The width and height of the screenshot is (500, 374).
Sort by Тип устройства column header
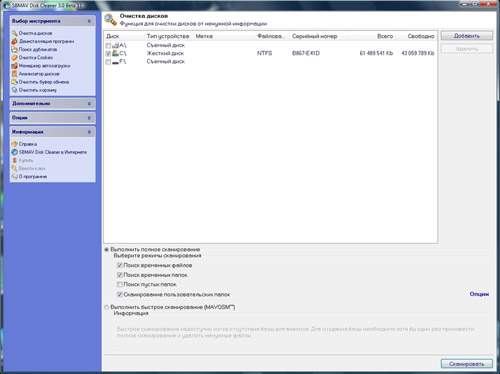coord(168,36)
